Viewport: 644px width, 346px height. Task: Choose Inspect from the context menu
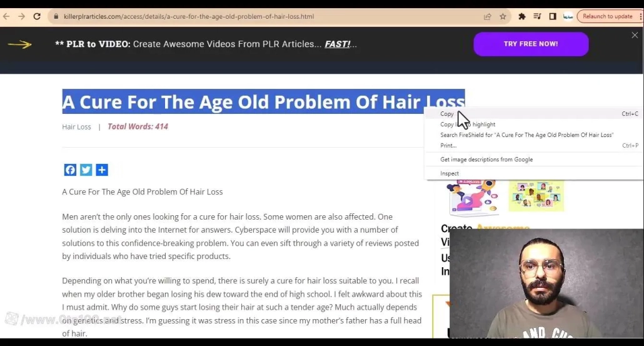click(450, 173)
